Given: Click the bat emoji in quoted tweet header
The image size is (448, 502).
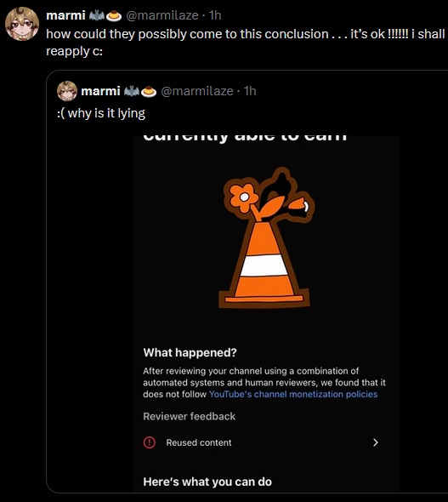Looking at the screenshot, I should tap(132, 92).
